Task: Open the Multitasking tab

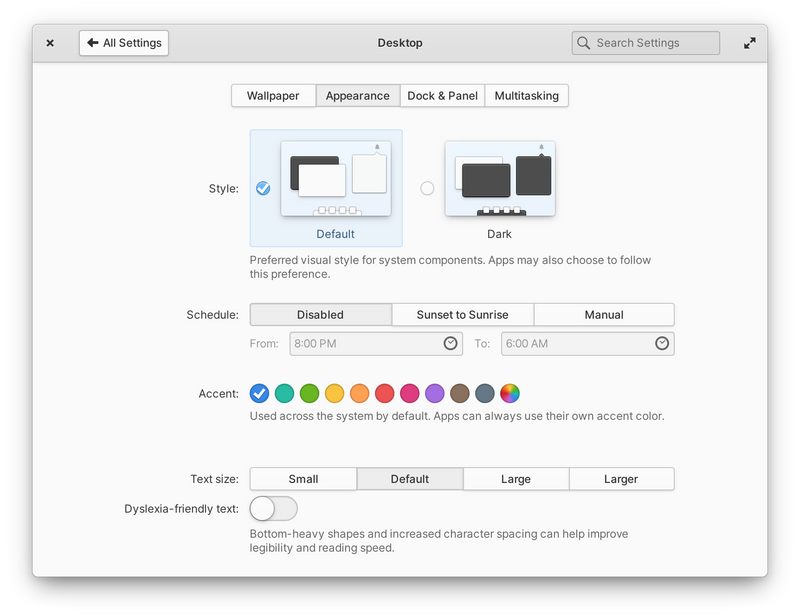Action: (x=527, y=96)
